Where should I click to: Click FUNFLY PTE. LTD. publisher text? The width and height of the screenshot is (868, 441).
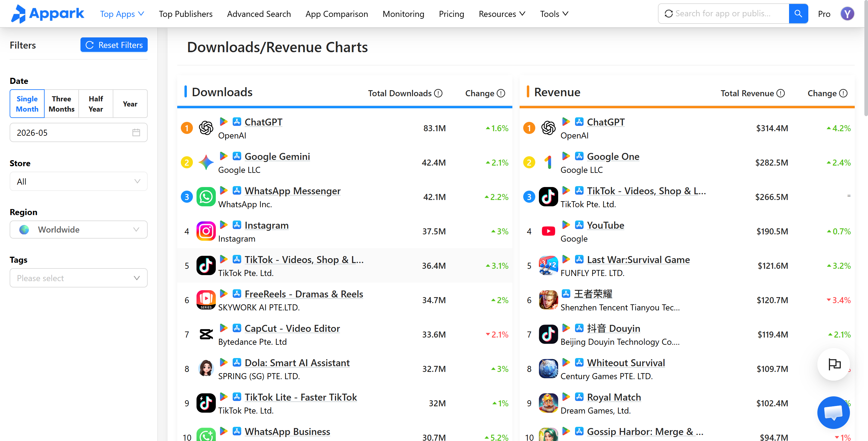(x=592, y=273)
